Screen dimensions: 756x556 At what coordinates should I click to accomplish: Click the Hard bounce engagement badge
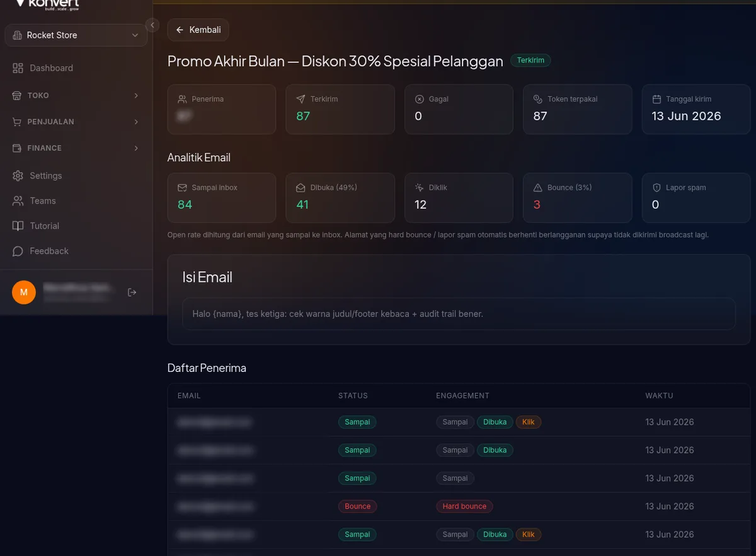464,506
